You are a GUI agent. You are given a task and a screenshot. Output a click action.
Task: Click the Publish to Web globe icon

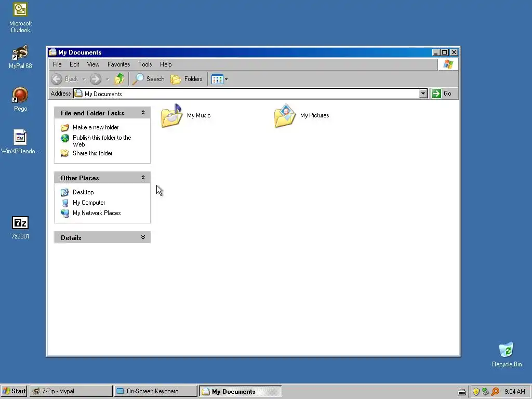point(65,138)
